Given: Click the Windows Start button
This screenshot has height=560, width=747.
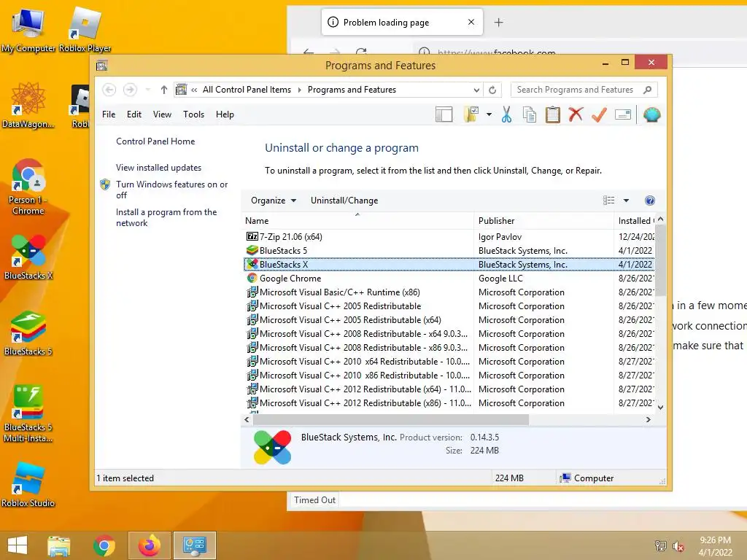Looking at the screenshot, I should [x=18, y=545].
